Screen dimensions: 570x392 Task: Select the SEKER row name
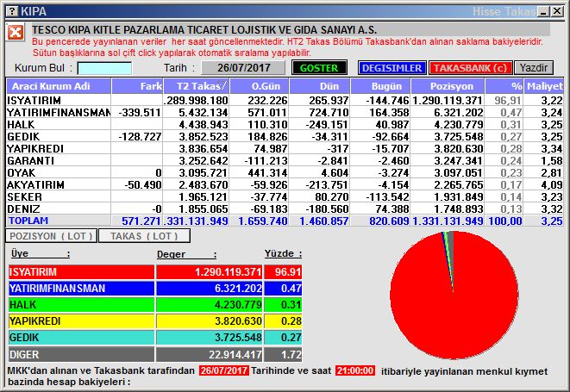[x=24, y=196]
